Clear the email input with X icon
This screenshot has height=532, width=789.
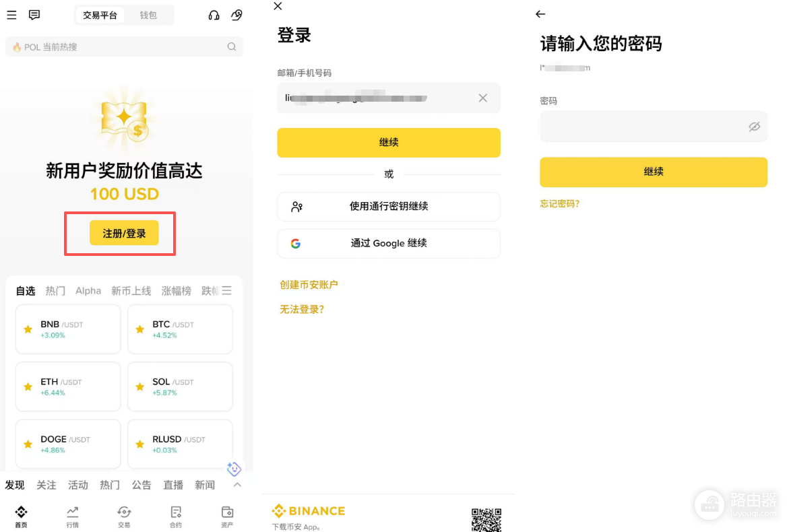(482, 98)
